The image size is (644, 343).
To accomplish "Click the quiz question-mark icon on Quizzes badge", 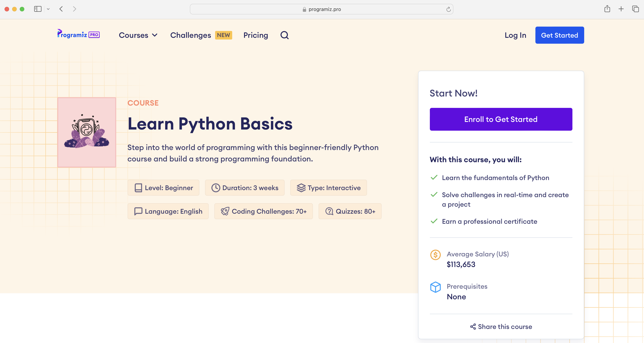I will point(329,211).
